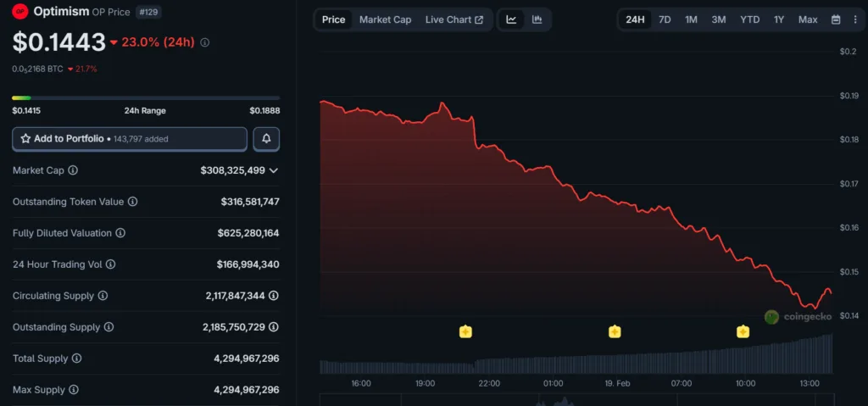Click the 21.7% BTC change text

pyautogui.click(x=86, y=70)
